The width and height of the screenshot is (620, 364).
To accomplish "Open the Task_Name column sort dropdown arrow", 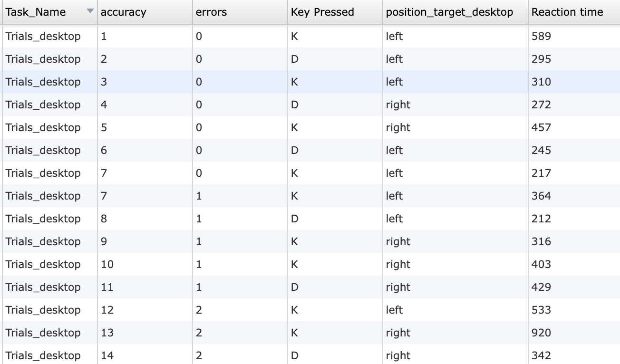I will [x=90, y=11].
